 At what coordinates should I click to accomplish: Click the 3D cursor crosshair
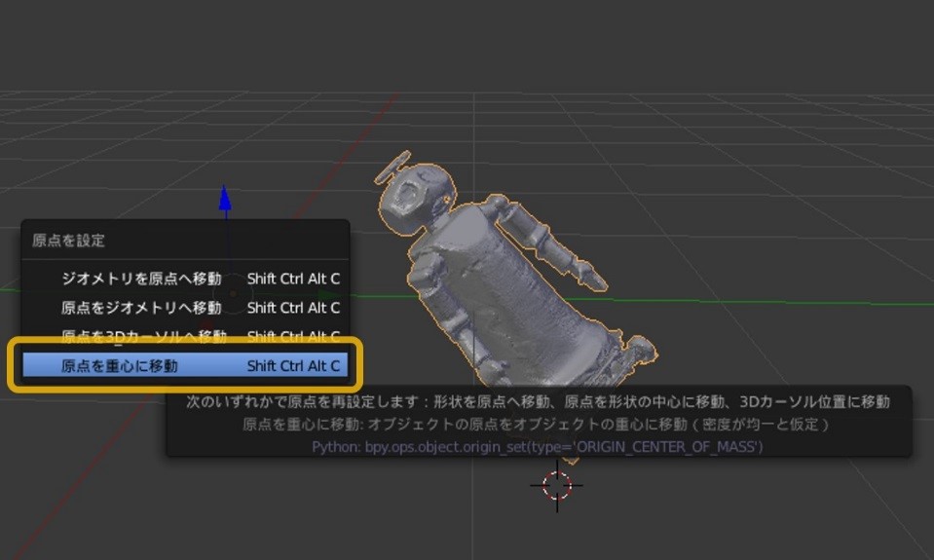(557, 484)
